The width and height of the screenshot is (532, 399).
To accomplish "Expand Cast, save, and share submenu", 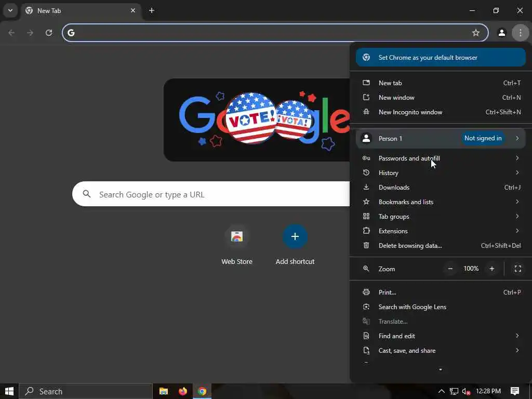I will (441, 351).
